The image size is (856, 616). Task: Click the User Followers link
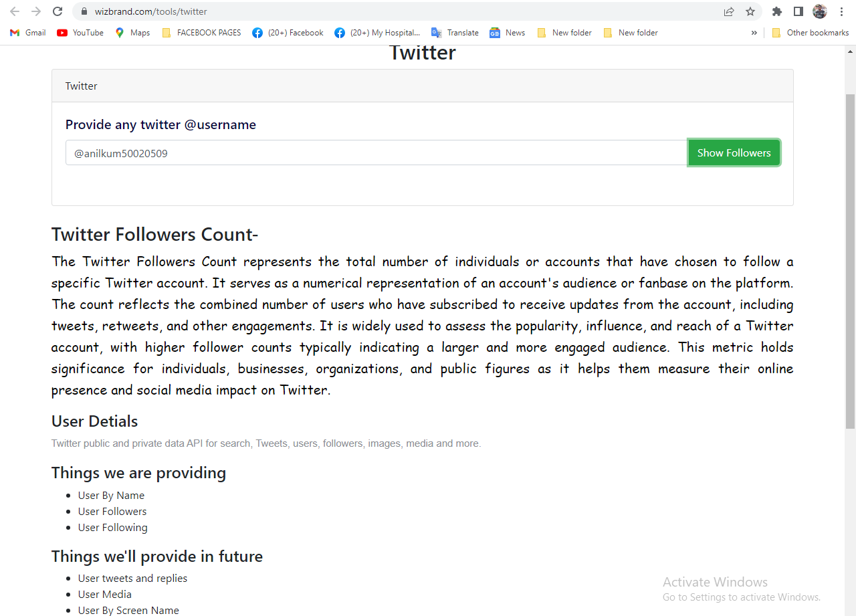(112, 511)
